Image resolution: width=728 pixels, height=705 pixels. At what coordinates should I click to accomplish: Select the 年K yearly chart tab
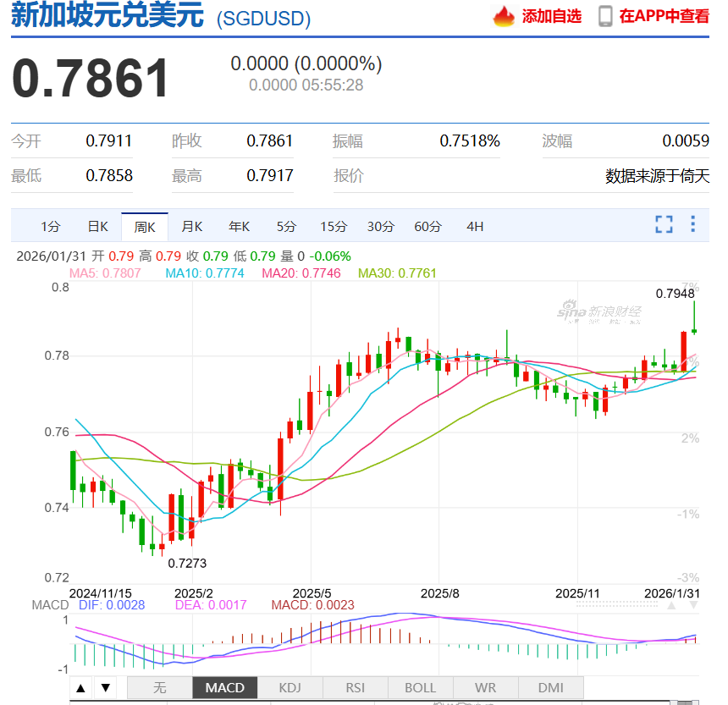239,226
